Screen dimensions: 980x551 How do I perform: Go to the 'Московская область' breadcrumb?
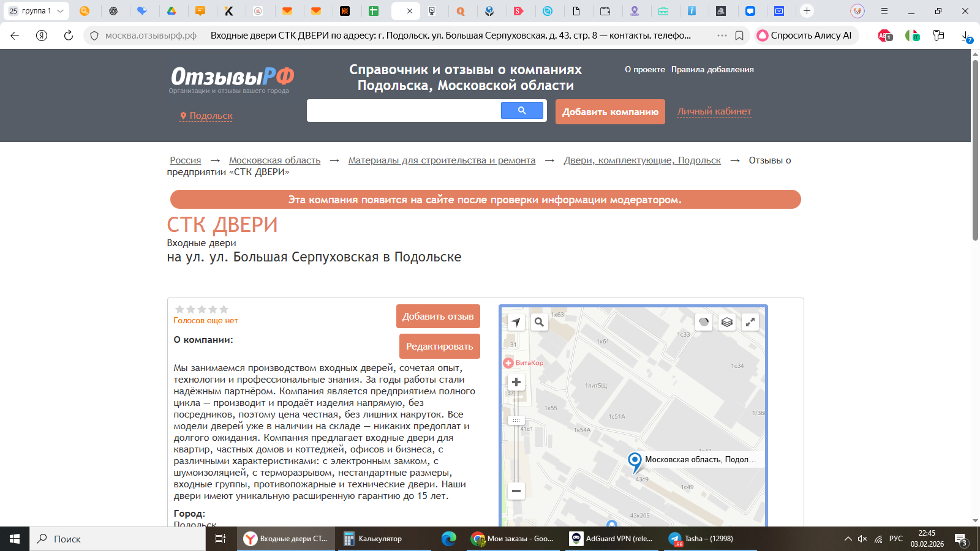275,160
